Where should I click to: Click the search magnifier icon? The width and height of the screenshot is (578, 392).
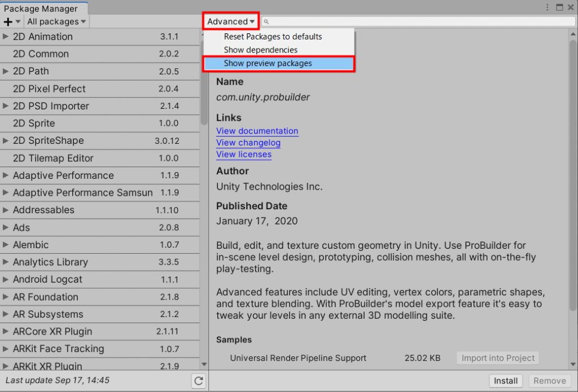[x=266, y=22]
